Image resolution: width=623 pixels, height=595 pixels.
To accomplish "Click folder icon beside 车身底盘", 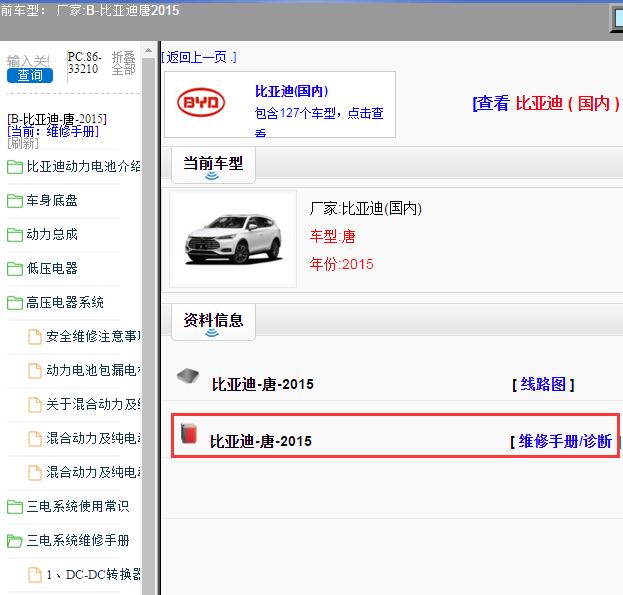I will click(15, 201).
